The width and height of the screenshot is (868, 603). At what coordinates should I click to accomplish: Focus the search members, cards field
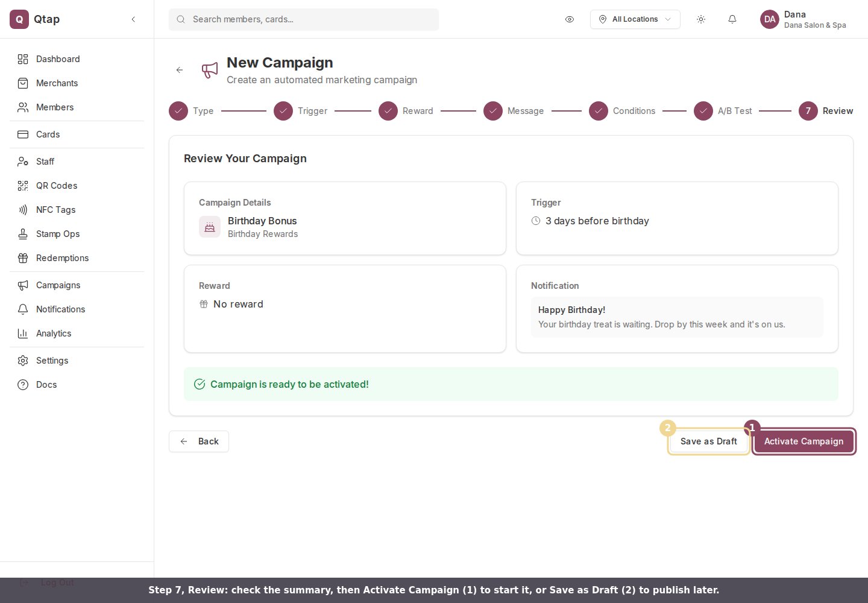click(304, 19)
